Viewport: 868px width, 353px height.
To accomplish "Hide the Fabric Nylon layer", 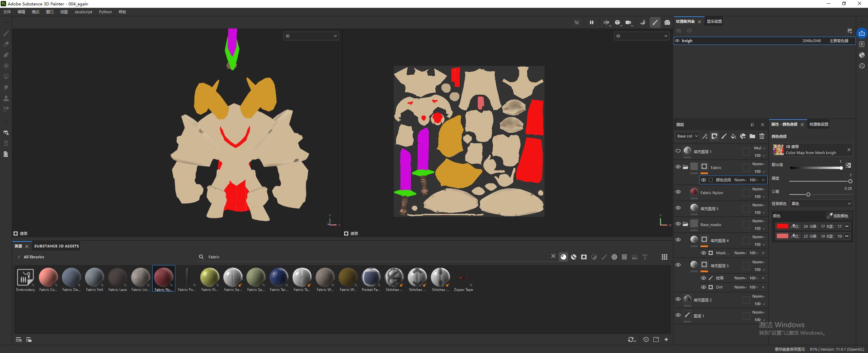I will pyautogui.click(x=678, y=192).
